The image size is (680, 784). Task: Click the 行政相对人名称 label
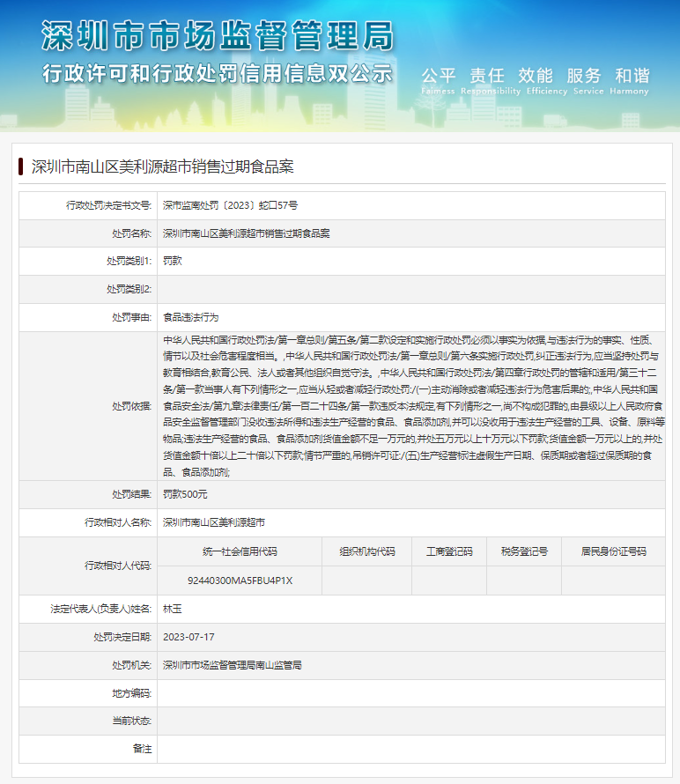[x=117, y=522]
